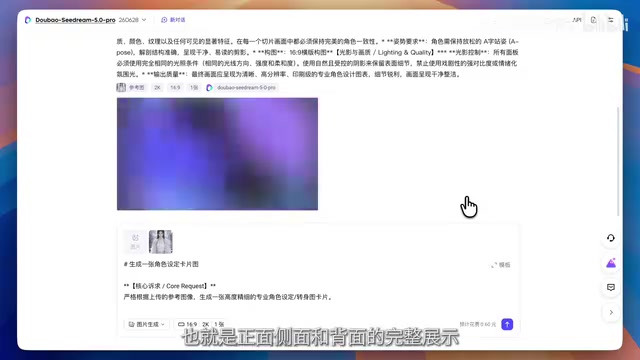The image size is (640, 360).
Task: Click the customer support headset icon
Action: 611,238
